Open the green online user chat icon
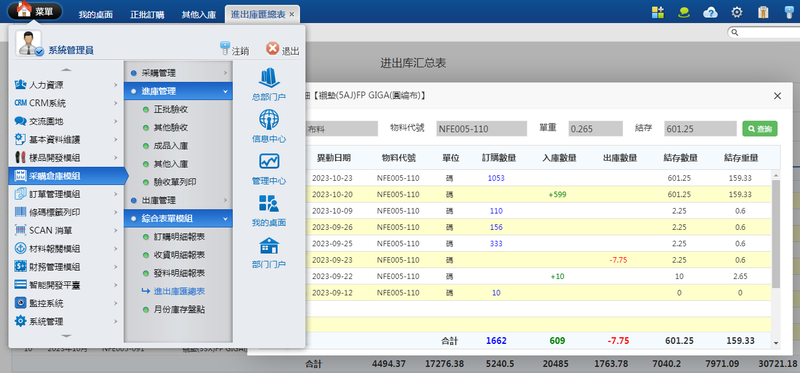Viewport: 800px width, 373px height. pyautogui.click(x=684, y=12)
